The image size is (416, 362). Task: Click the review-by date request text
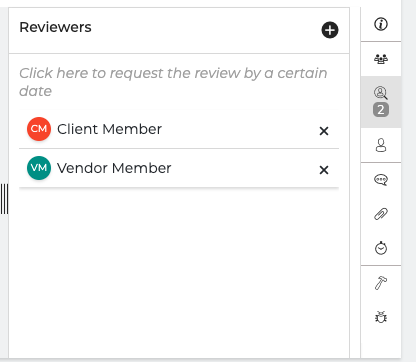click(173, 82)
